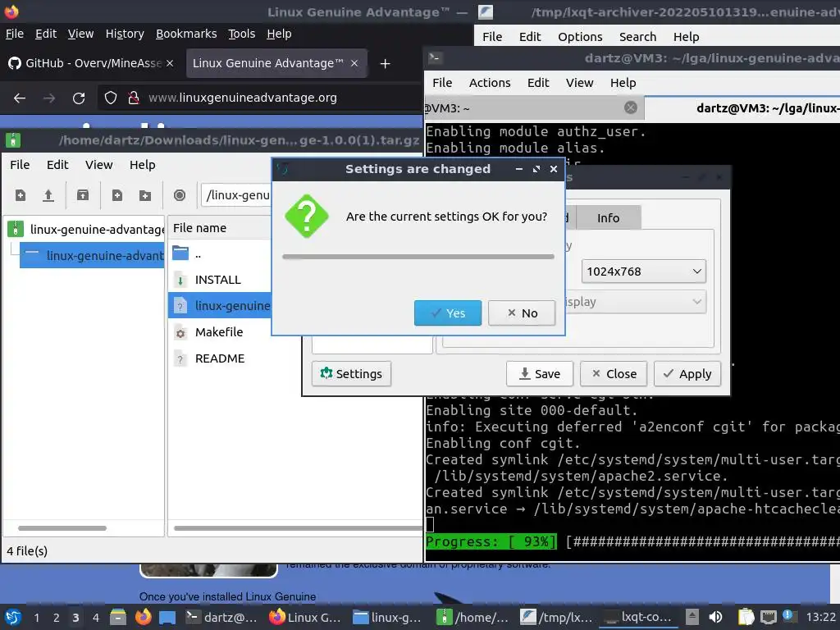The image size is (840, 630).
Task: Click the Apply button in monitor settings
Action: coord(687,374)
